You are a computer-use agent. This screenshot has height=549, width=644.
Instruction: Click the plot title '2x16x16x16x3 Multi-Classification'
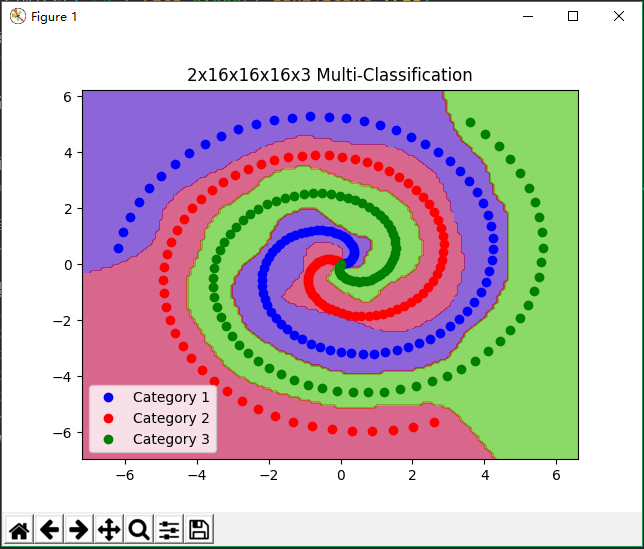pyautogui.click(x=330, y=75)
